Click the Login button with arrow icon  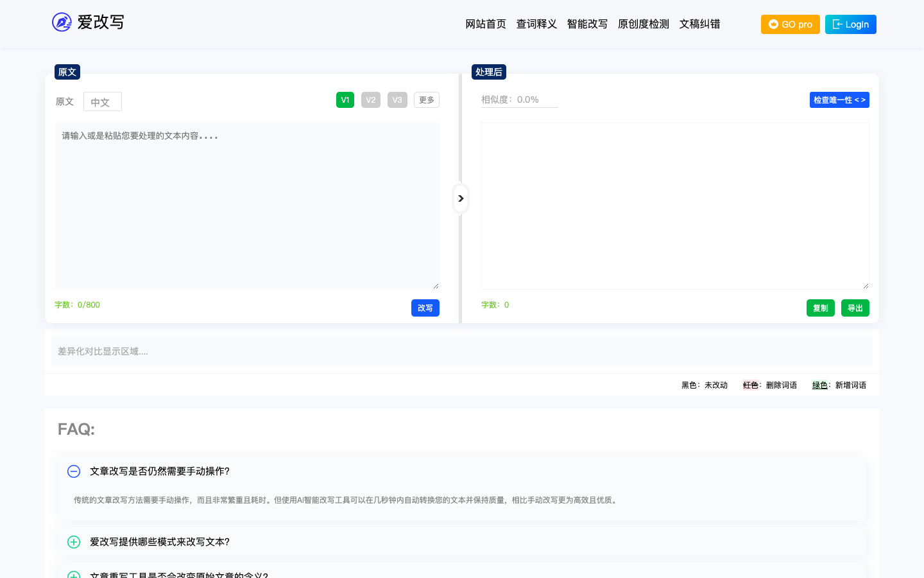(850, 24)
